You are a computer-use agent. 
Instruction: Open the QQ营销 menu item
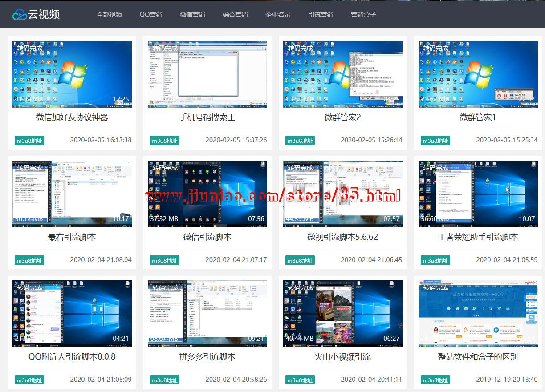(x=151, y=15)
